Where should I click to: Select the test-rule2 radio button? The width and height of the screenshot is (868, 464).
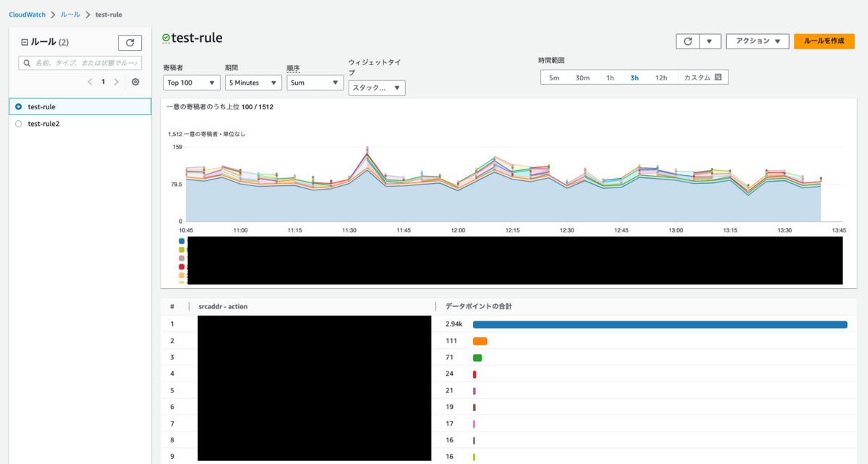click(x=19, y=124)
